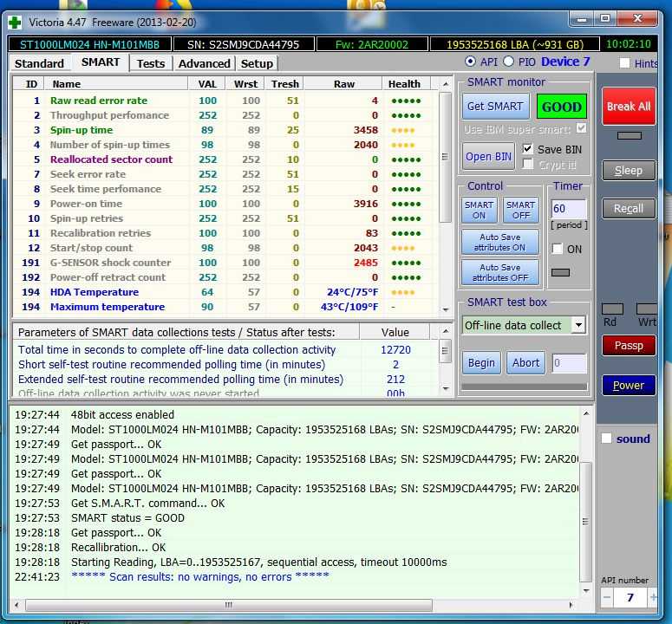Enable the Timer ON checkbox

click(557, 249)
